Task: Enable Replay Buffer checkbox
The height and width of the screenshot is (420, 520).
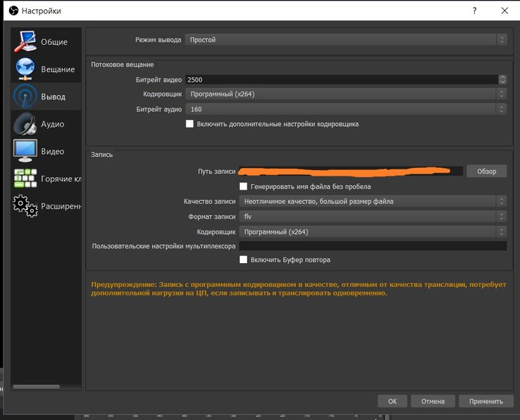Action: [x=243, y=260]
